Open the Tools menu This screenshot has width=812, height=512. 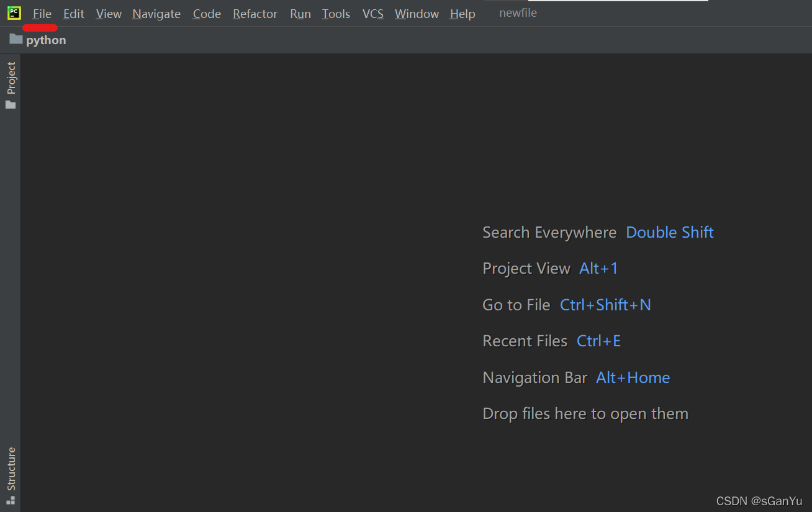tap(336, 14)
